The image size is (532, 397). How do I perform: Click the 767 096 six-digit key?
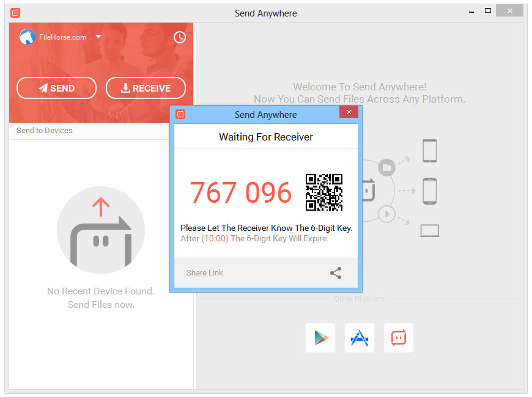coord(241,192)
